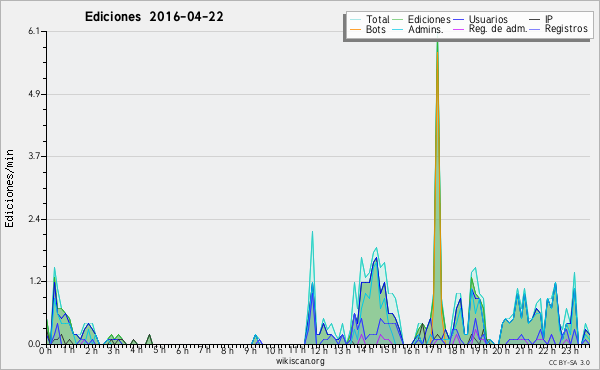Viewport: 600px width, 370px height.
Task: Click the orange Bots legend line swatch
Action: [355, 29]
